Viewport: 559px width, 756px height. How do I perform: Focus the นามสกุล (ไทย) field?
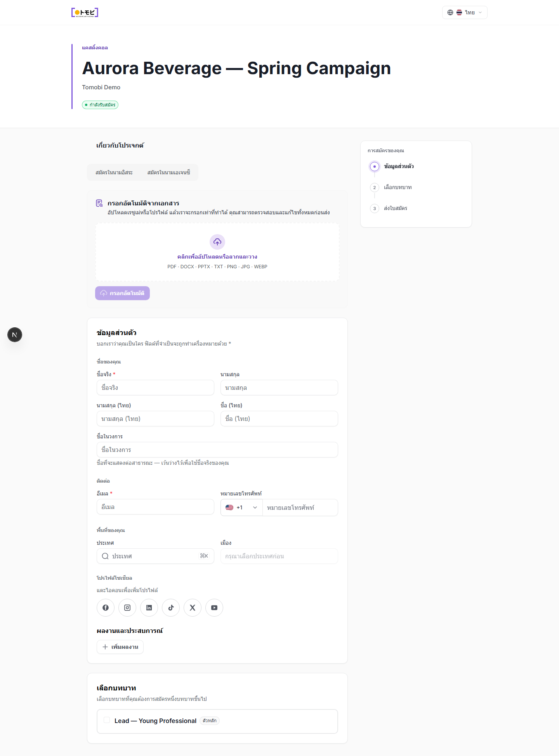pyautogui.click(x=155, y=419)
